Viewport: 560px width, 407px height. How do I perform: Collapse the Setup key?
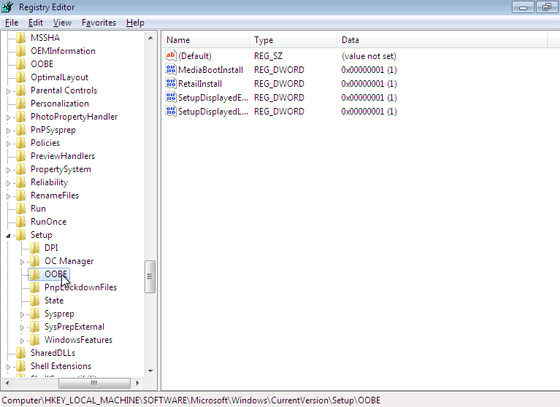(8, 236)
